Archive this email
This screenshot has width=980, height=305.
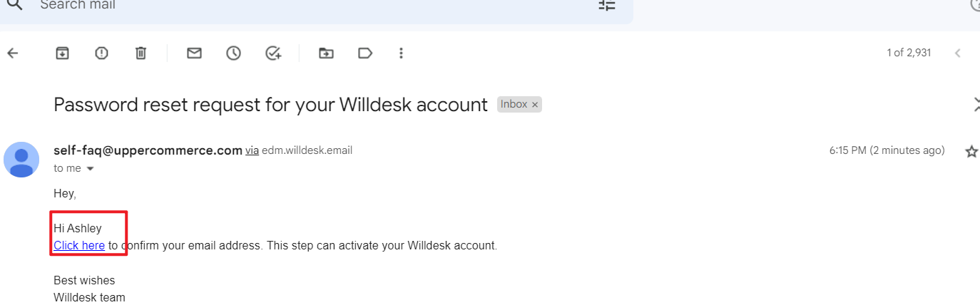pos(63,53)
